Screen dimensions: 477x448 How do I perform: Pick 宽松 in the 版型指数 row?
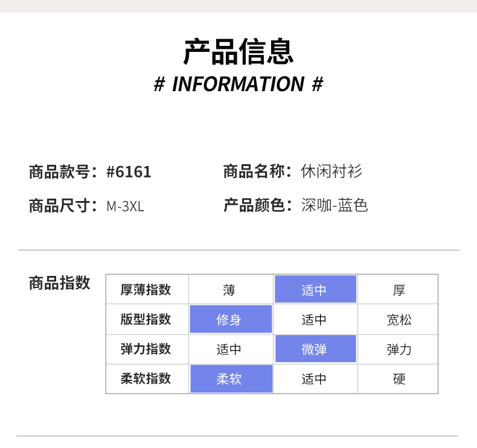[399, 319]
